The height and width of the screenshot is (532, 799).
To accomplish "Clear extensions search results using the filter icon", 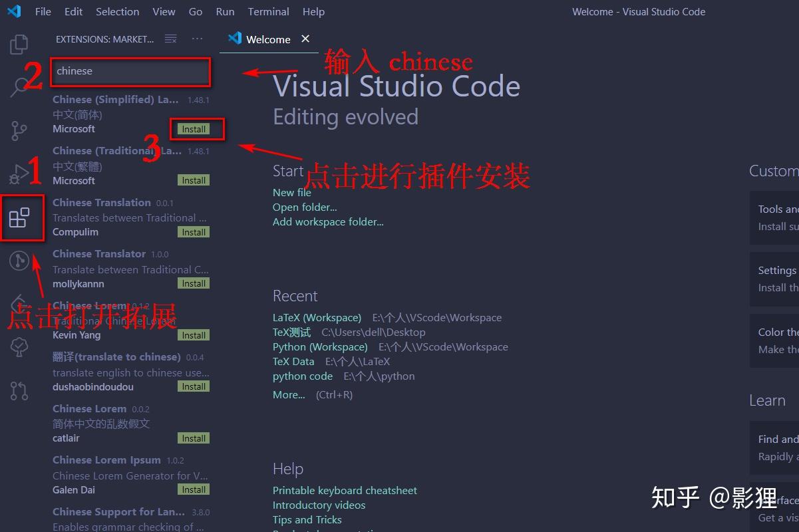I will [x=170, y=39].
